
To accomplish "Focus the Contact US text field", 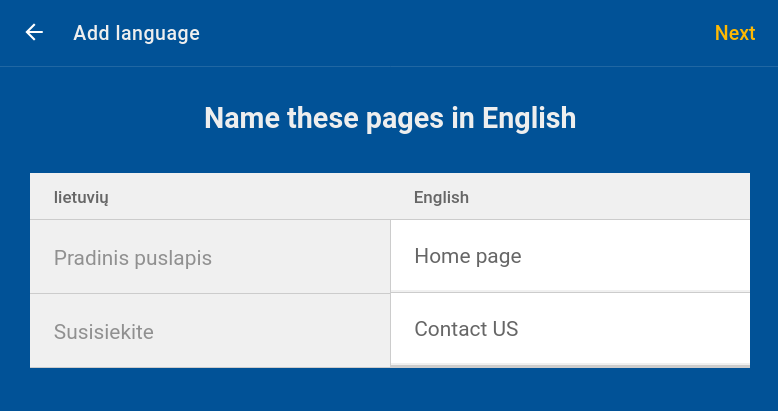I will click(569, 329).
